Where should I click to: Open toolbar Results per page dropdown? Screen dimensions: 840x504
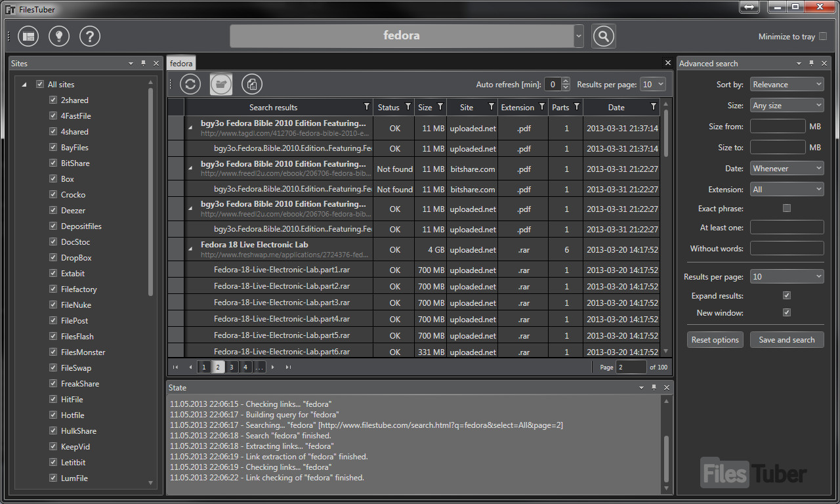(654, 84)
